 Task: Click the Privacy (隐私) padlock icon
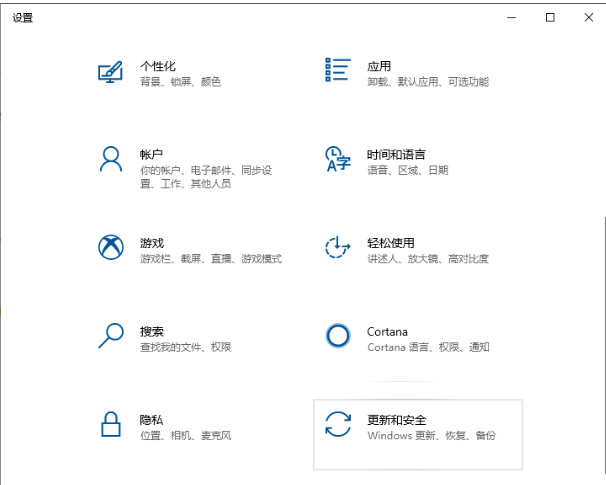click(110, 424)
